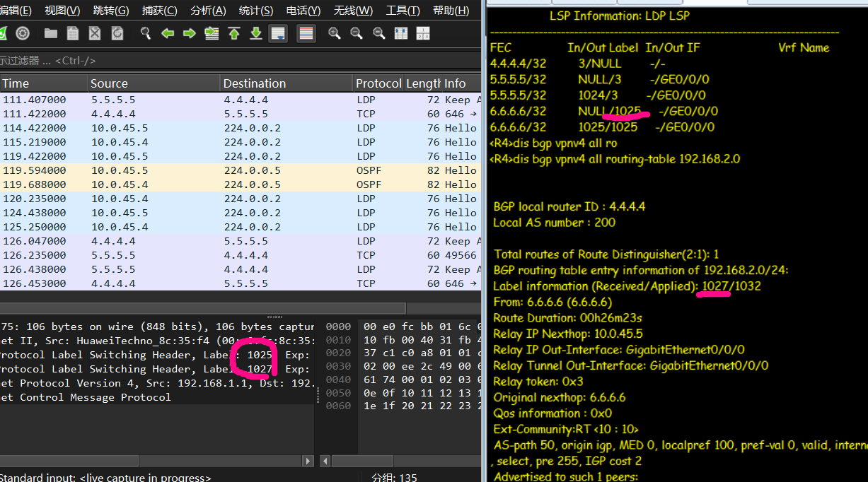Screen dimensions: 868x482
Task: Select Internet Control Message Protocol line
Action: (157, 397)
